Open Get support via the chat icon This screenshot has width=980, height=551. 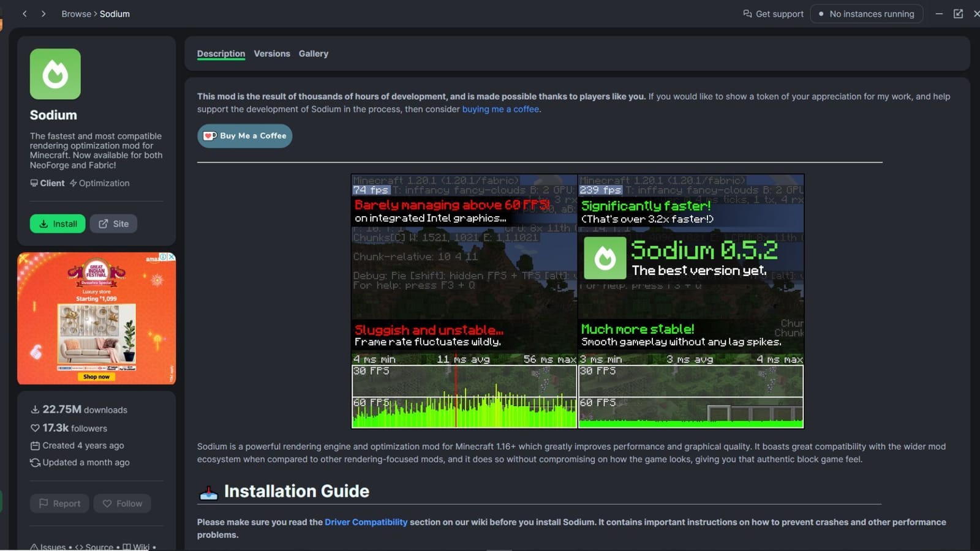coord(748,13)
